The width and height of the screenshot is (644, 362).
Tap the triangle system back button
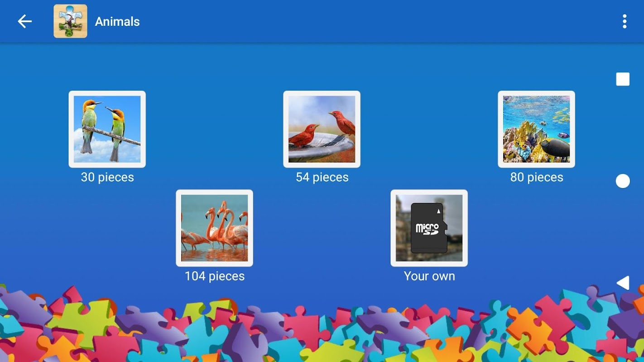pyautogui.click(x=623, y=283)
